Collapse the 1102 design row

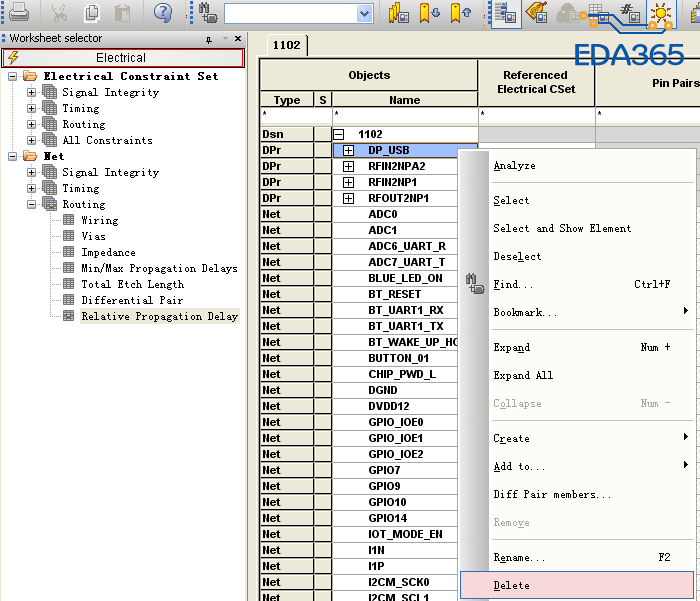coord(339,134)
